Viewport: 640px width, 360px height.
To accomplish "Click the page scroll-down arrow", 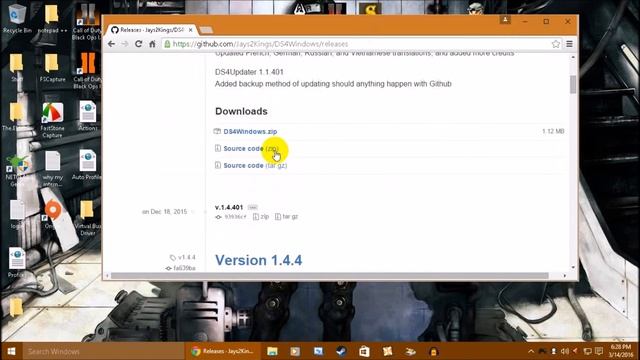I will (573, 267).
